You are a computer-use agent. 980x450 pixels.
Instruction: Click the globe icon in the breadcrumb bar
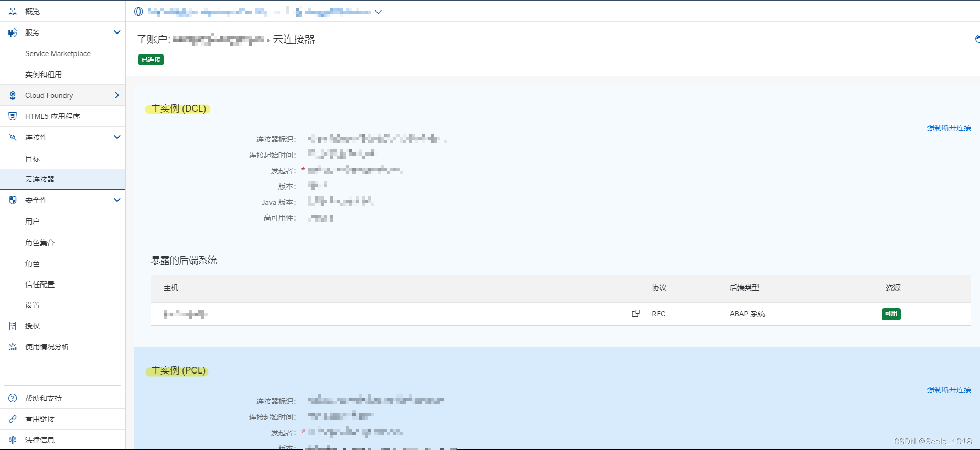138,12
